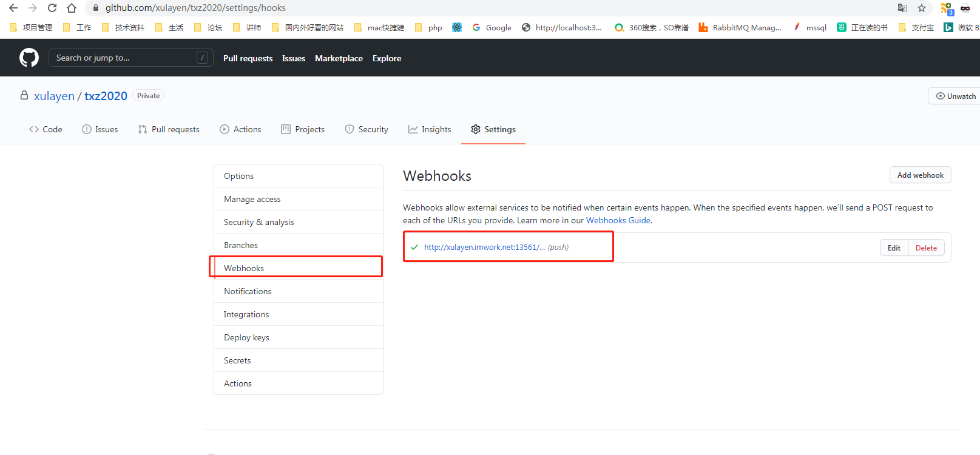The width and height of the screenshot is (980, 455).
Task: Open the translate page icon in address bar
Action: pos(902,8)
